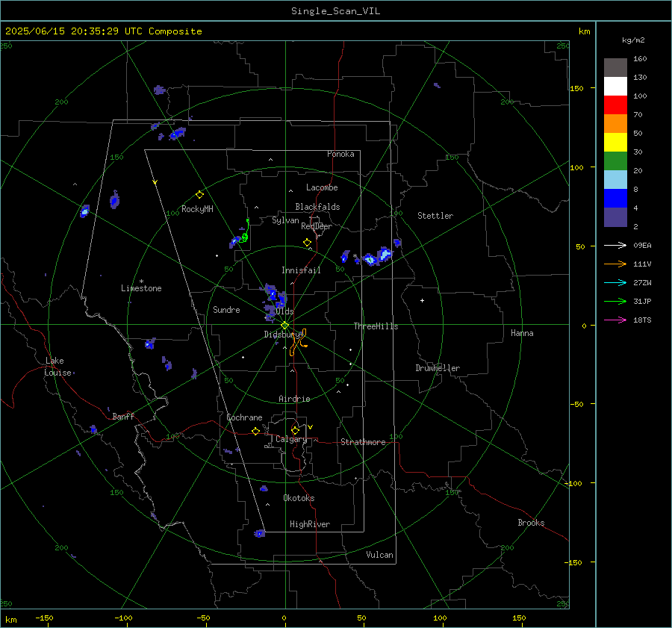This screenshot has height=628, width=672.
Task: Select the yellow 30-50 legend color
Action: coord(615,143)
